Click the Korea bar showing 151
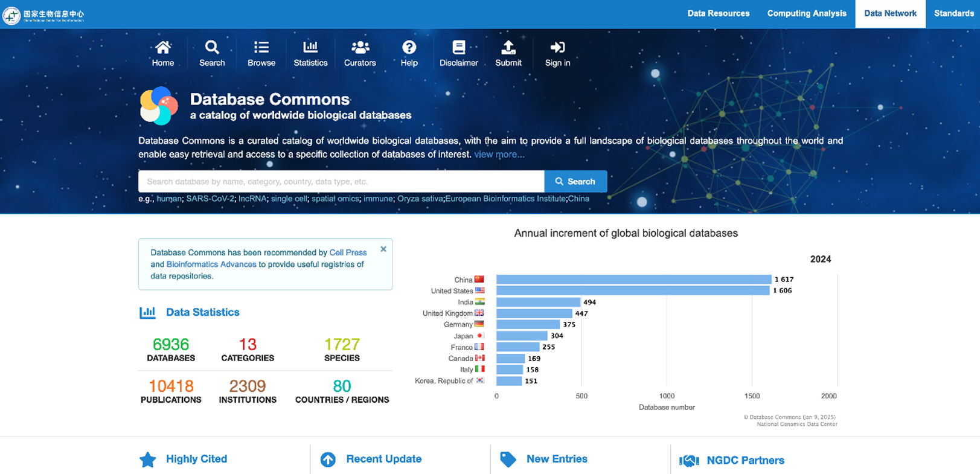This screenshot has width=980, height=474. (509, 380)
